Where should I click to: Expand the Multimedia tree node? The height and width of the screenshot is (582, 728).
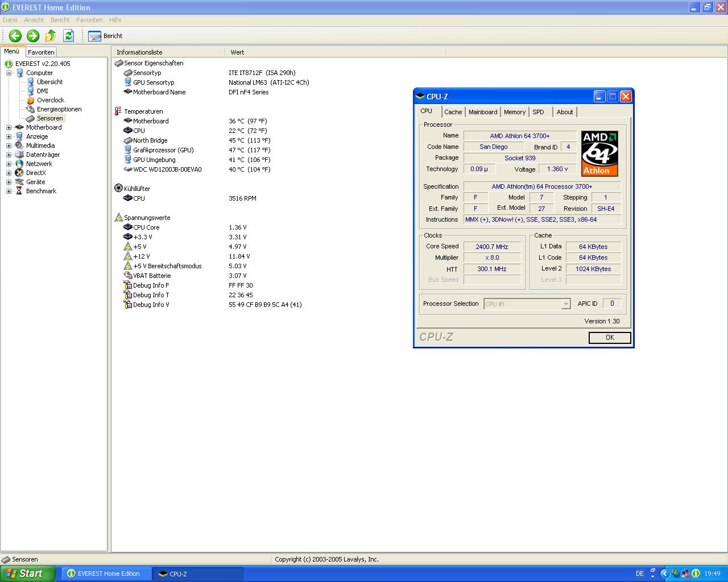click(9, 145)
